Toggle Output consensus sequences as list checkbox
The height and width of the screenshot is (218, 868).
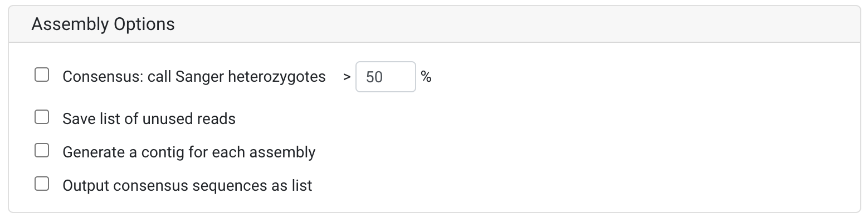pos(42,184)
